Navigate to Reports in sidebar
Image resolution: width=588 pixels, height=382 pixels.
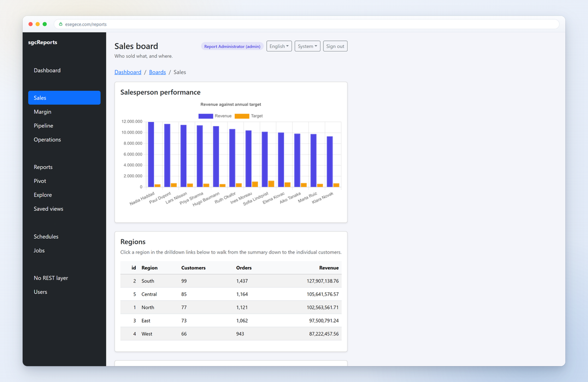coord(43,167)
